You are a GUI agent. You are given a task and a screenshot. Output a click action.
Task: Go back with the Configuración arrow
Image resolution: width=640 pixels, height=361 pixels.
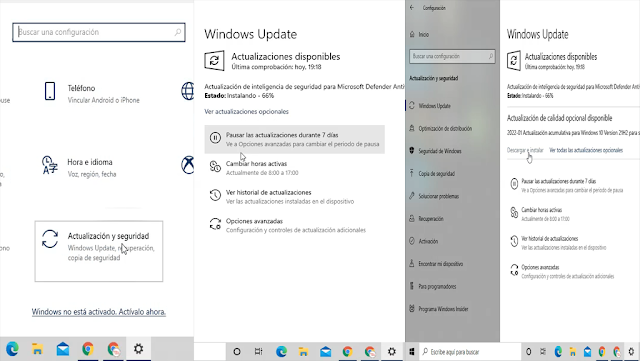click(412, 8)
